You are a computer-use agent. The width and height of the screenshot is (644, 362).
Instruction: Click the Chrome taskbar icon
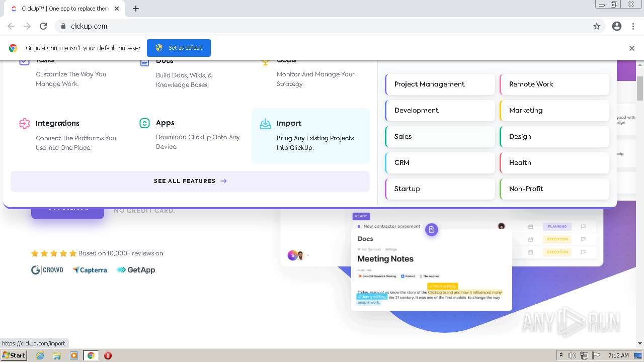91,355
